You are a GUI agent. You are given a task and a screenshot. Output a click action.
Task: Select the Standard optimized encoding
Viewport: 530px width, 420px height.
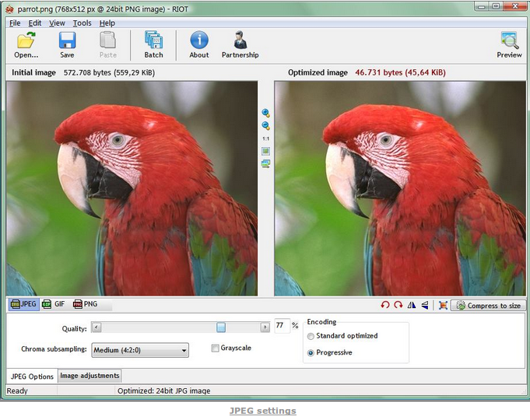(x=342, y=336)
